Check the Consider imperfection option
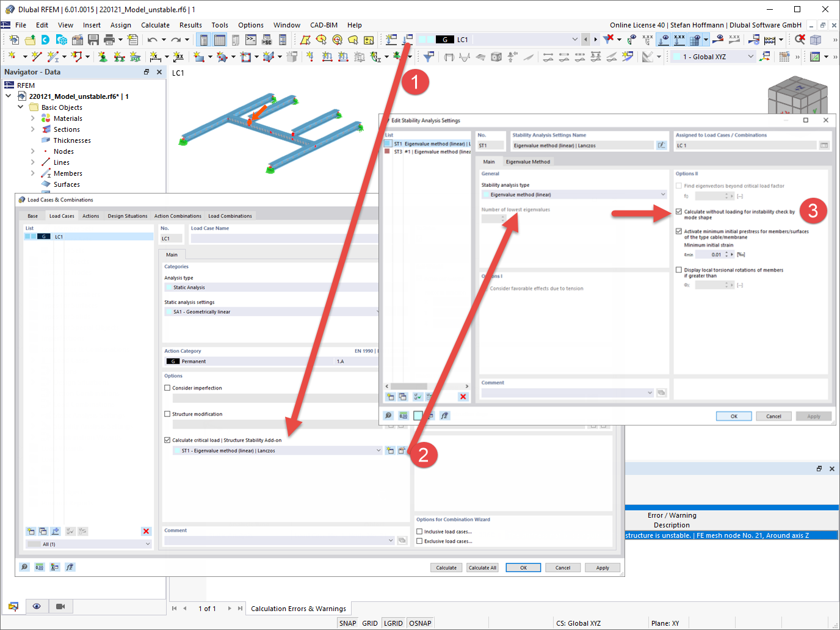 (x=167, y=388)
